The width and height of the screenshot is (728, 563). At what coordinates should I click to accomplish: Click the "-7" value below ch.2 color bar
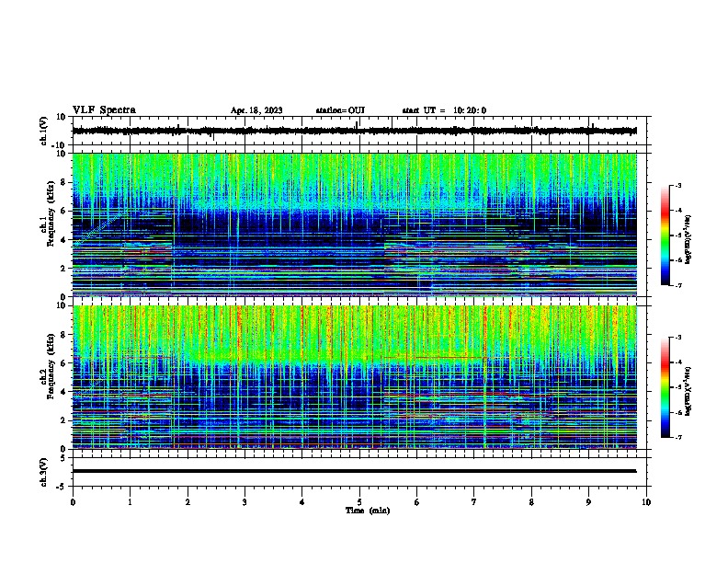[677, 437]
